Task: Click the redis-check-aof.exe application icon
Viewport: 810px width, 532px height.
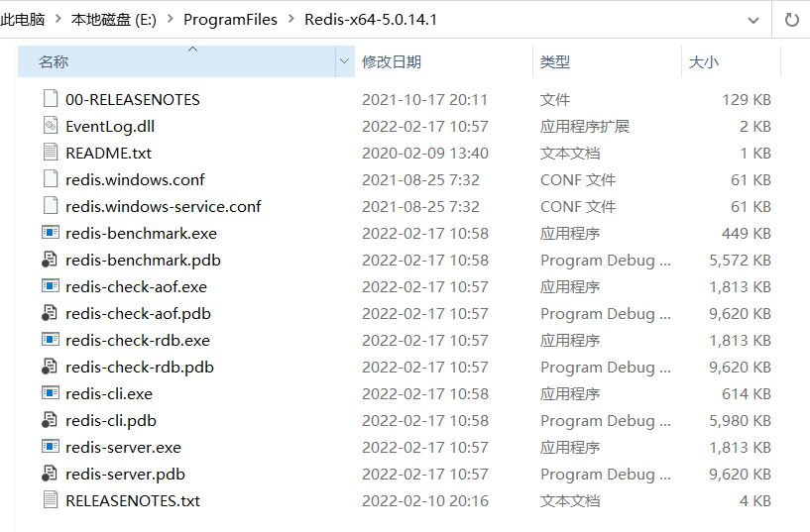Action: pos(51,286)
